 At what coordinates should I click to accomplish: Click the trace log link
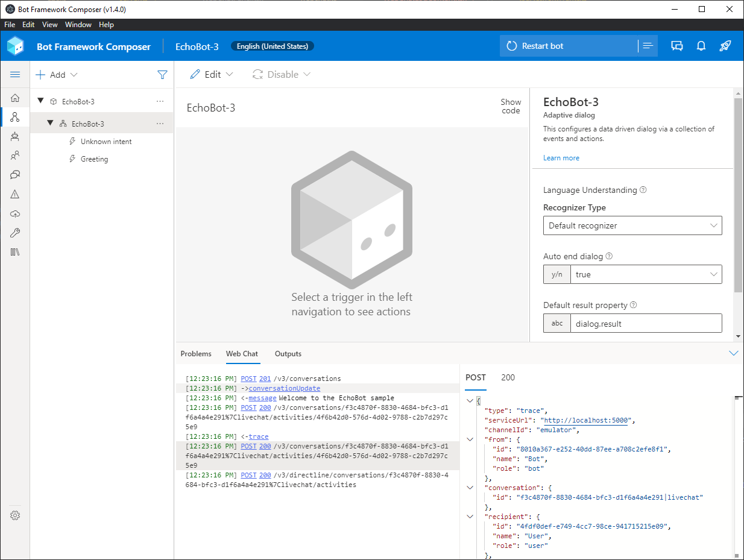point(259,436)
